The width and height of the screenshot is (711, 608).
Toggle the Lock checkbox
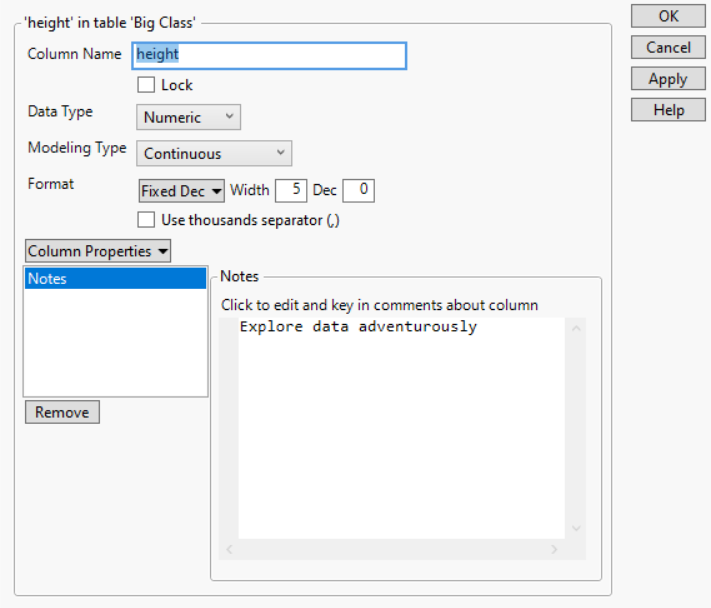(146, 85)
